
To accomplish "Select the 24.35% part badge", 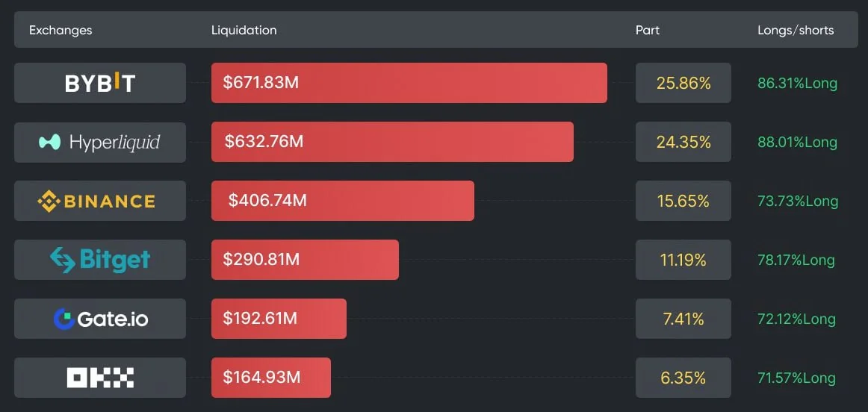I will tap(683, 142).
